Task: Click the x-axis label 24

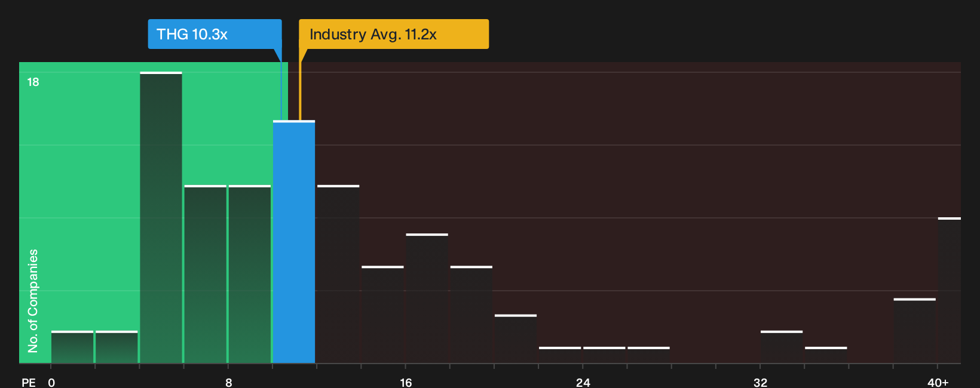Action: pyautogui.click(x=583, y=382)
